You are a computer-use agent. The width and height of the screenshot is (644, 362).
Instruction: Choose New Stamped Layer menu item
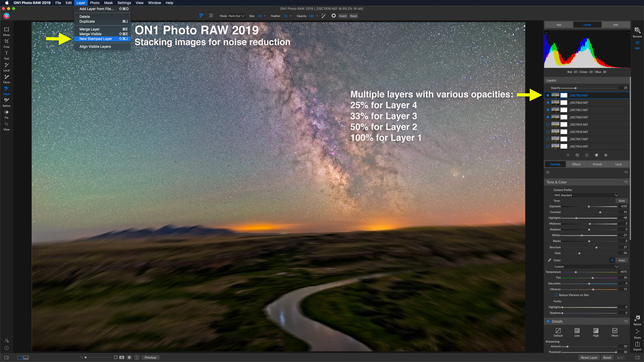coord(96,39)
